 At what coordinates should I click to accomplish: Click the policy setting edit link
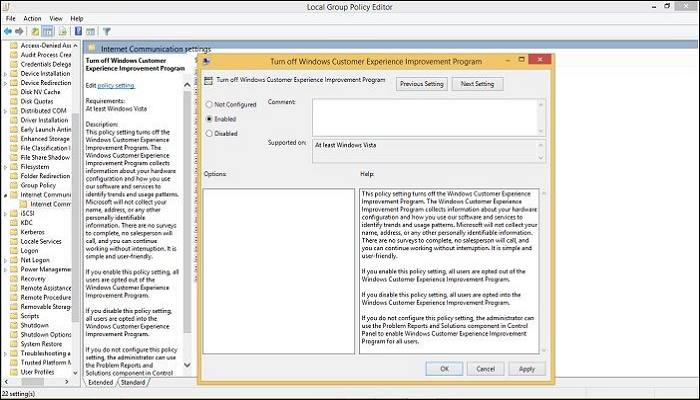[117, 85]
